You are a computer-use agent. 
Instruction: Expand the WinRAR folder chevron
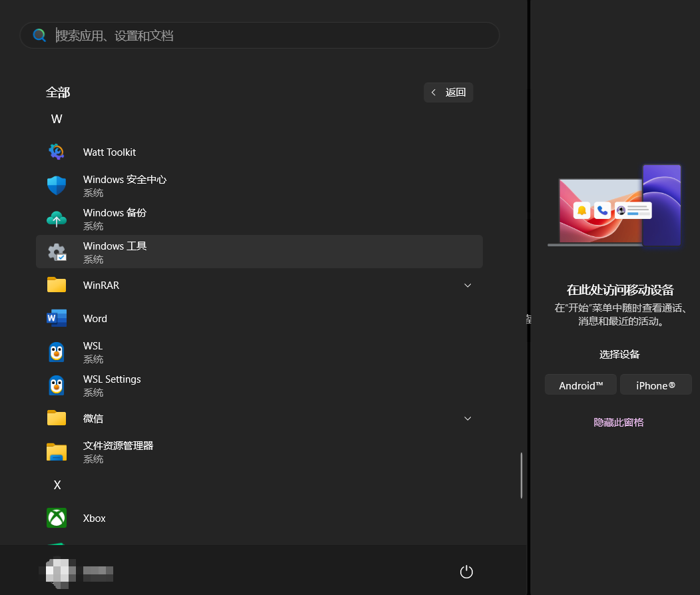point(468,286)
